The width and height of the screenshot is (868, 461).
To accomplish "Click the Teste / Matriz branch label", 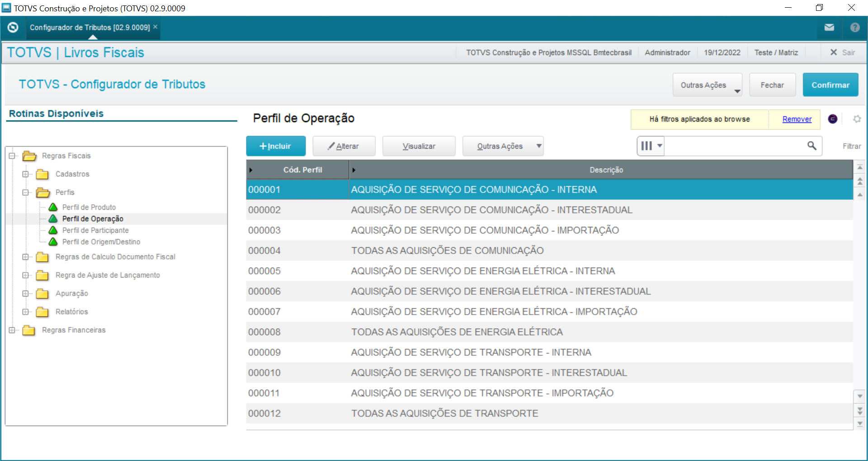I will 776,52.
